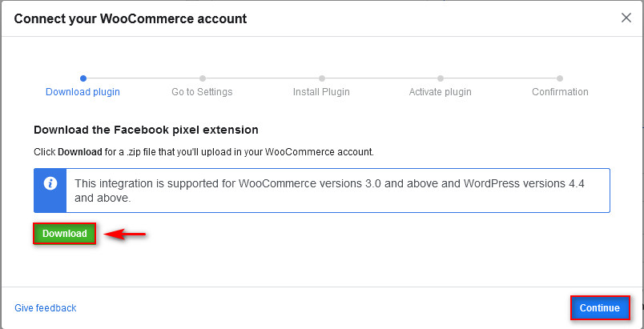Click the Install Plugin step dot
Screen dimensions: 644x329
(x=321, y=78)
